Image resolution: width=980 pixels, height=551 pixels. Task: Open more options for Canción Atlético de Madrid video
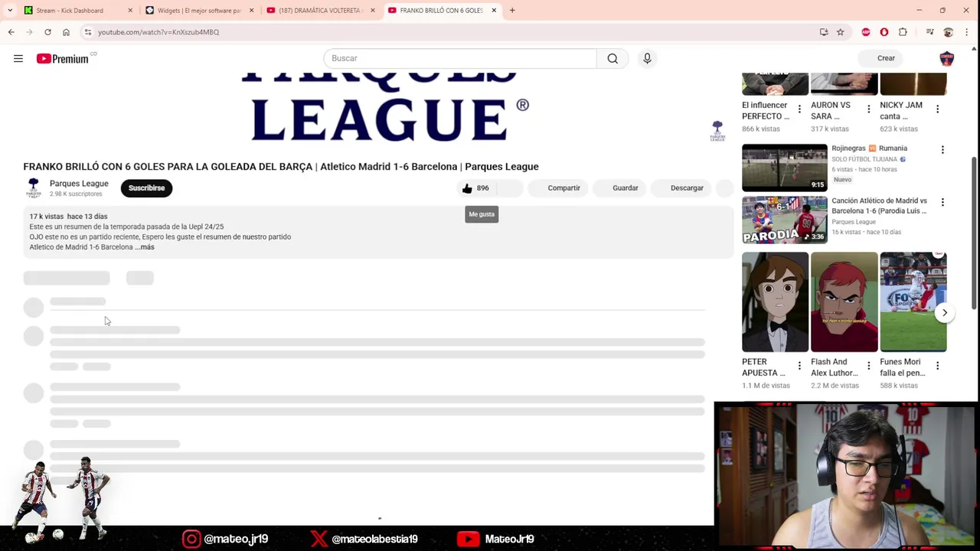pyautogui.click(x=942, y=202)
